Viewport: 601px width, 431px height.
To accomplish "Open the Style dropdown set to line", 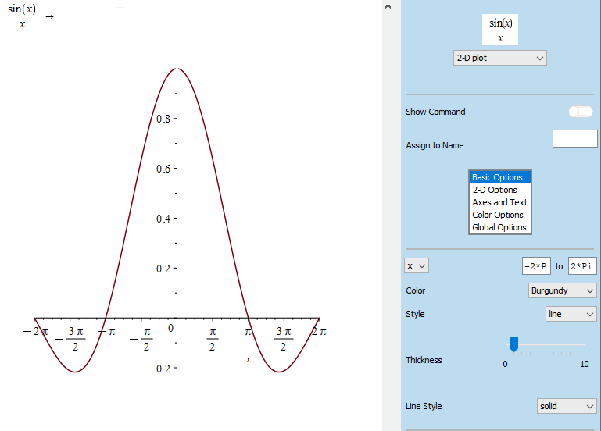I will click(571, 314).
